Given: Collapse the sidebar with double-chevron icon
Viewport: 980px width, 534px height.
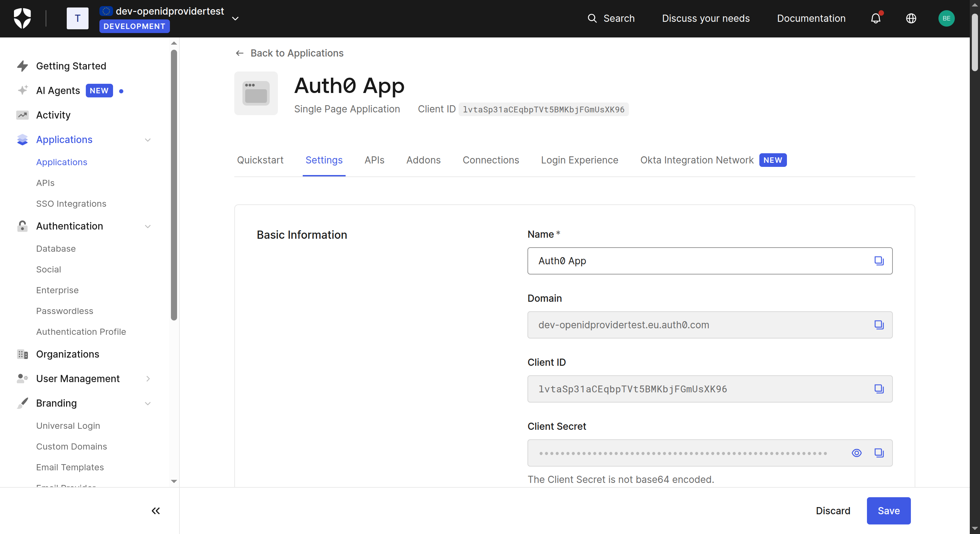Looking at the screenshot, I should point(156,511).
